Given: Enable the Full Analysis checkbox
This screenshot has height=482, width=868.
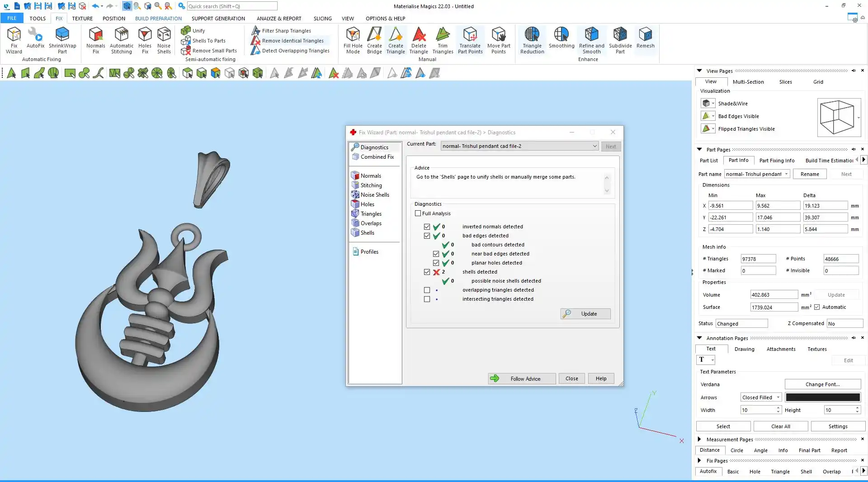Looking at the screenshot, I should [x=418, y=213].
